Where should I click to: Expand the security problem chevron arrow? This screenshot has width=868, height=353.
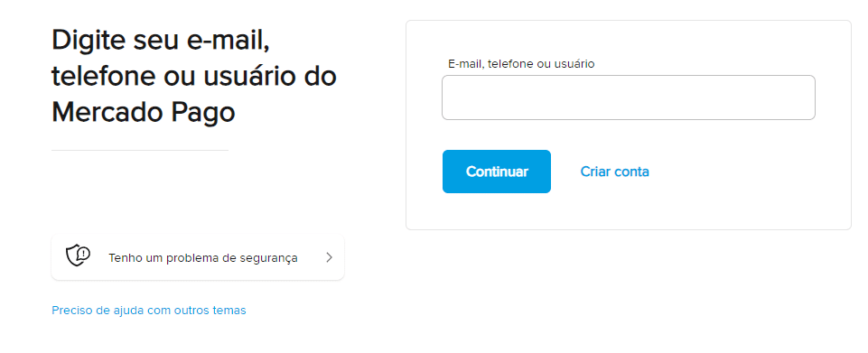pyautogui.click(x=329, y=257)
